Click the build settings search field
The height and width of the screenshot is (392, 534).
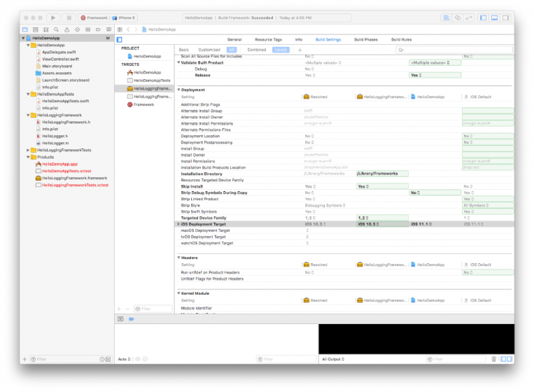click(x=454, y=50)
